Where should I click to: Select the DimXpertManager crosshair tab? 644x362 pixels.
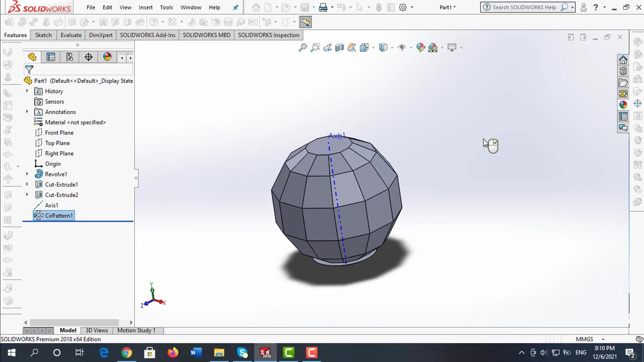(x=89, y=57)
